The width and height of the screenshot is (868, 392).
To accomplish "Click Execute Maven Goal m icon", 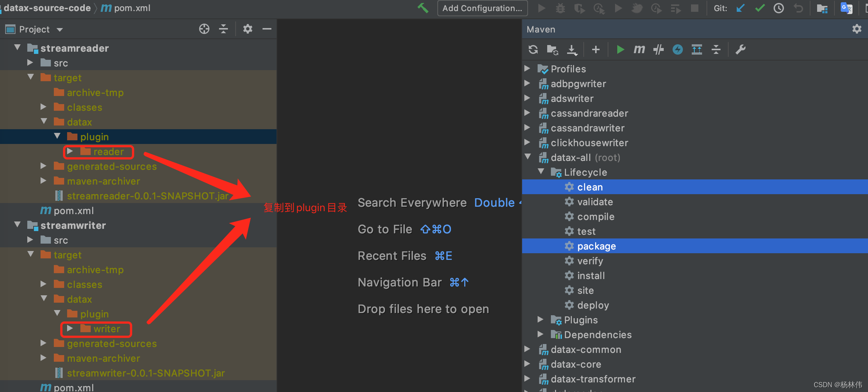I will (639, 49).
